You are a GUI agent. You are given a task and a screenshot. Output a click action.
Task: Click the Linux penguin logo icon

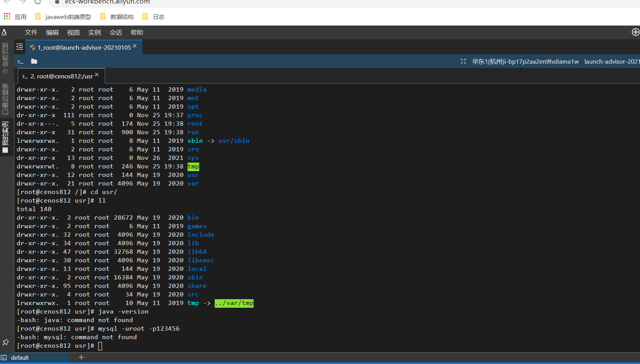4,32
